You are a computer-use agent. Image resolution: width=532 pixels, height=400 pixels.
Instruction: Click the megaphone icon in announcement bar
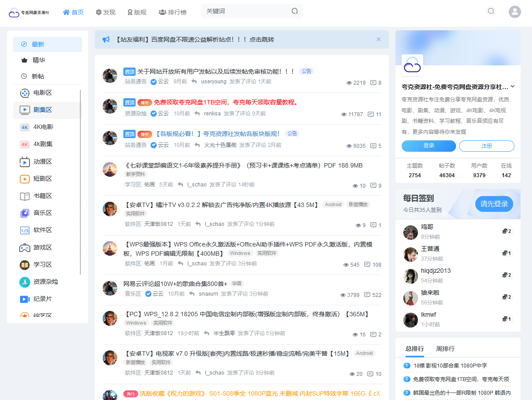[106, 39]
